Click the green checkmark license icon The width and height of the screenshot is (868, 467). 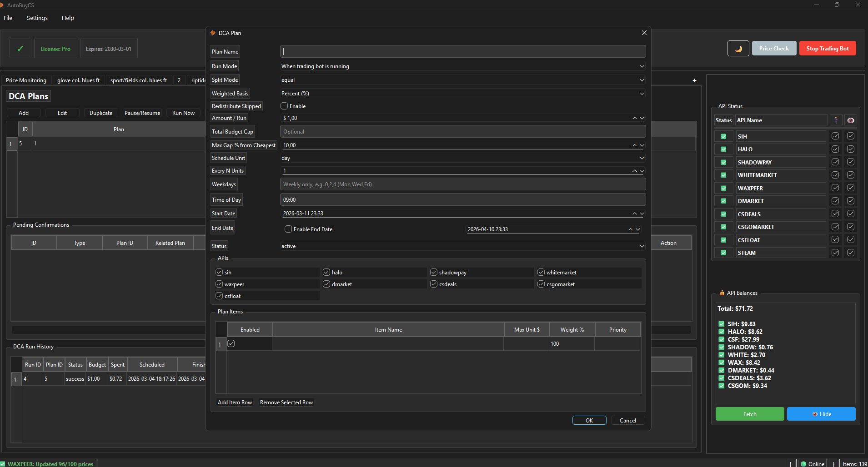point(20,48)
